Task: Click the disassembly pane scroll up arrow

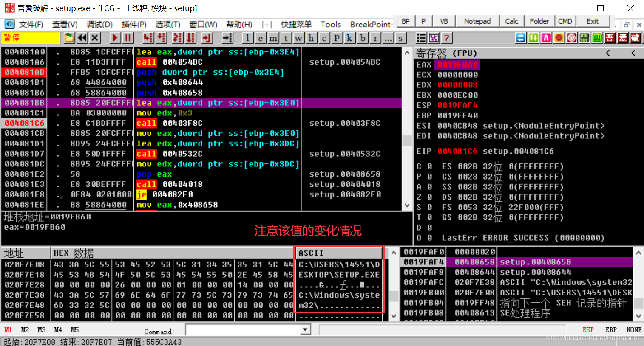Action: click(407, 53)
